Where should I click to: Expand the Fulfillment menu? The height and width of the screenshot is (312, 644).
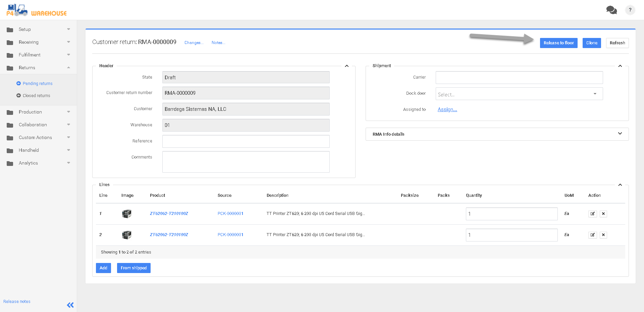30,55
